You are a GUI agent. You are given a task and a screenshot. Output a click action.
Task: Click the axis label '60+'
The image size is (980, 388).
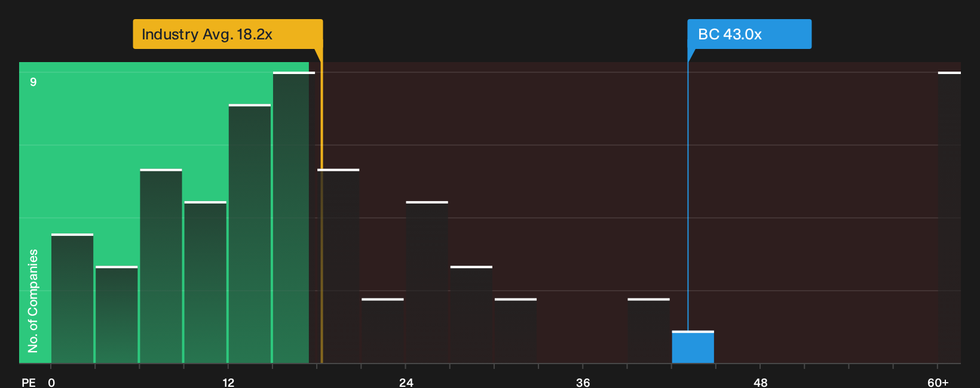(938, 383)
